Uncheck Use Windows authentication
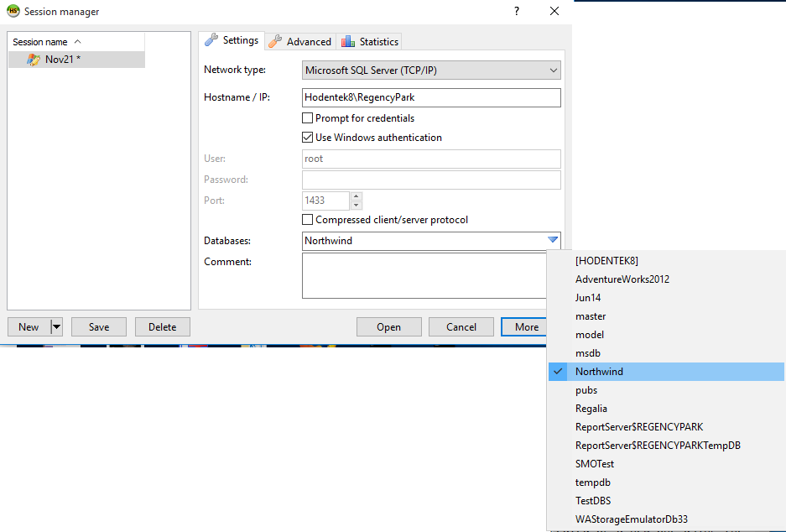 pos(309,137)
